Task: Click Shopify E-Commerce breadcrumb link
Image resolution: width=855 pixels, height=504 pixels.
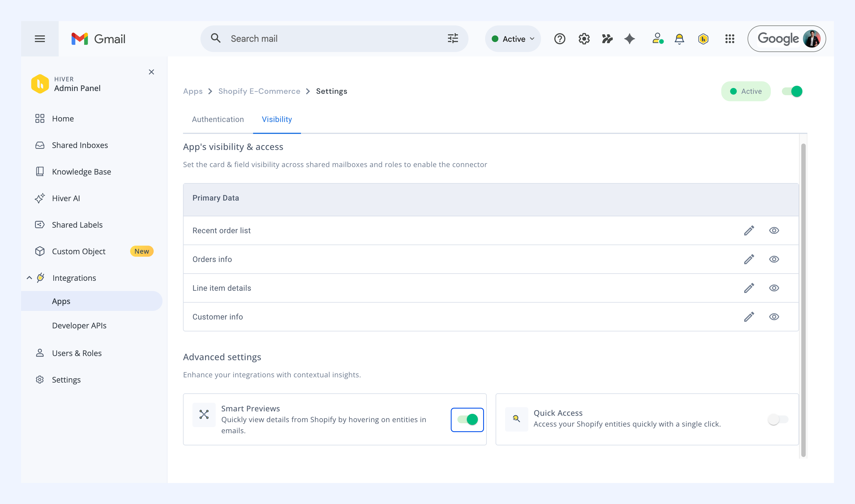Action: (259, 91)
